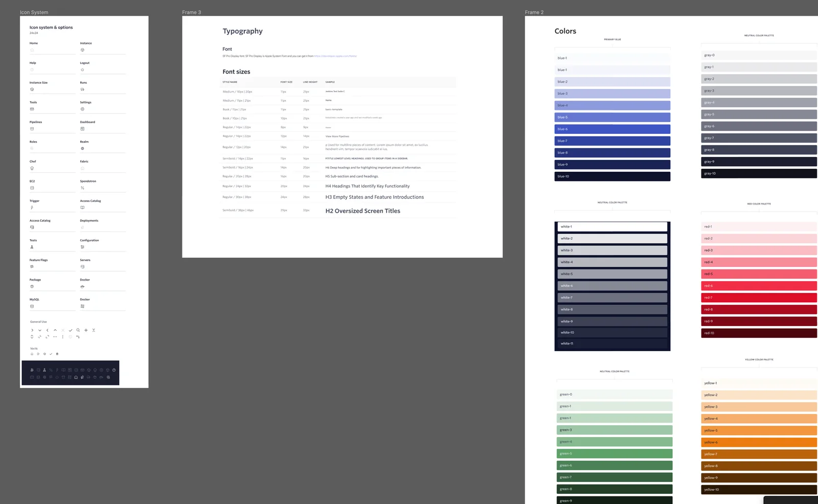
Task: Select the Dashboard icon
Action: point(82,129)
